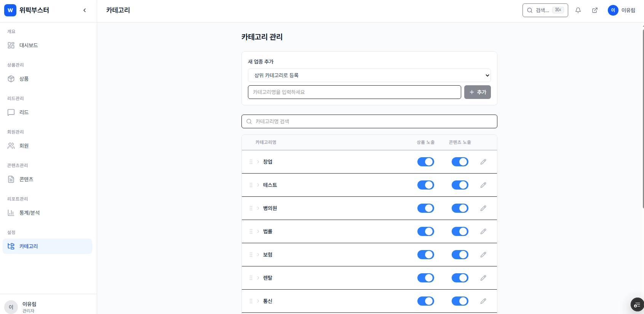Viewport: 644px width, 314px height.
Task: Click the page vertical scrollbar
Action: click(x=643, y=119)
